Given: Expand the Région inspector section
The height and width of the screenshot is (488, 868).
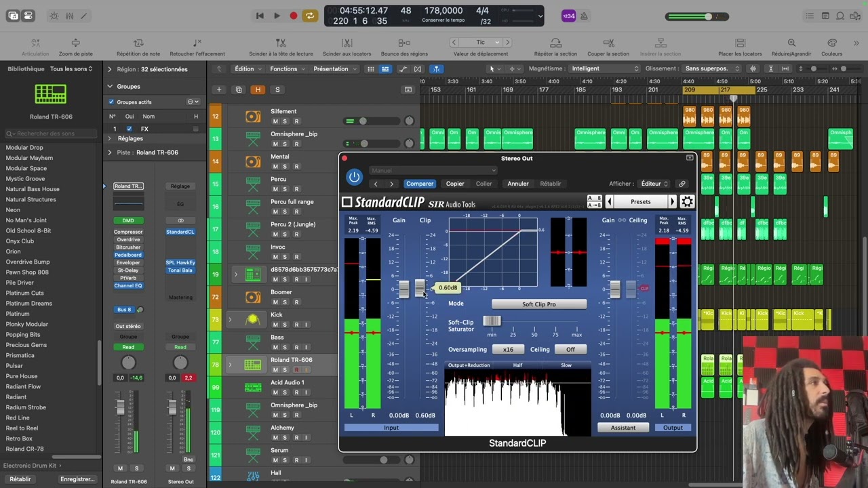Looking at the screenshot, I should [110, 69].
